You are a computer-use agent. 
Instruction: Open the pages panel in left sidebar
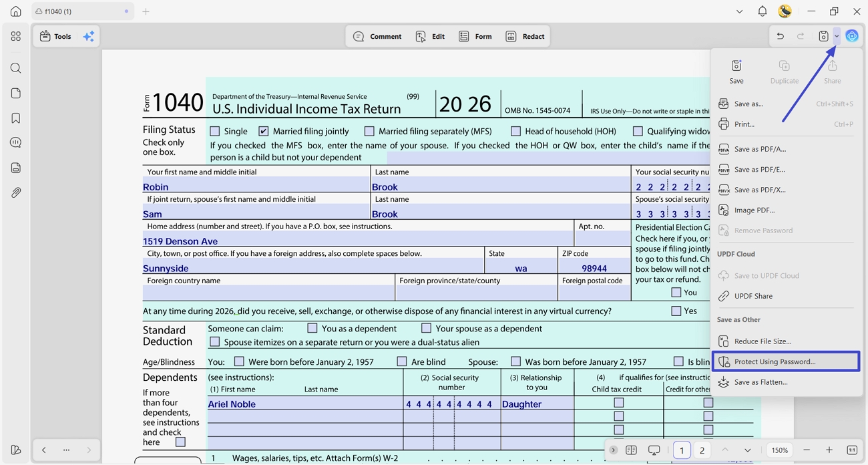pos(15,93)
